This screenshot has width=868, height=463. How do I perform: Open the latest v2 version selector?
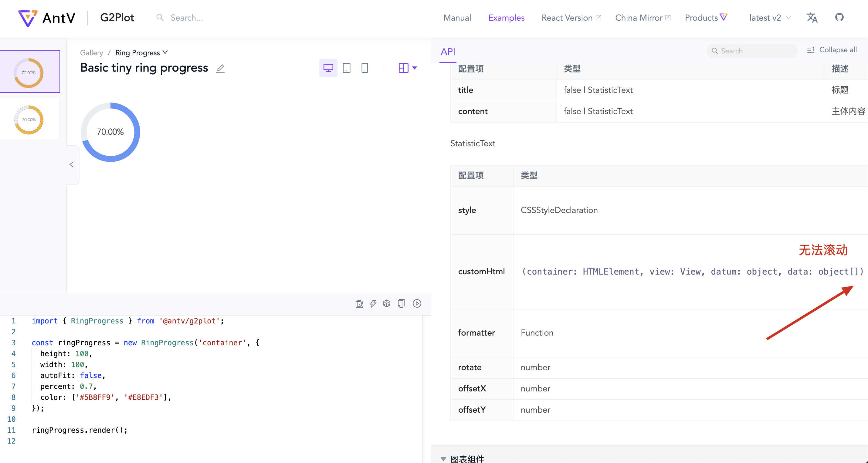[x=769, y=18]
